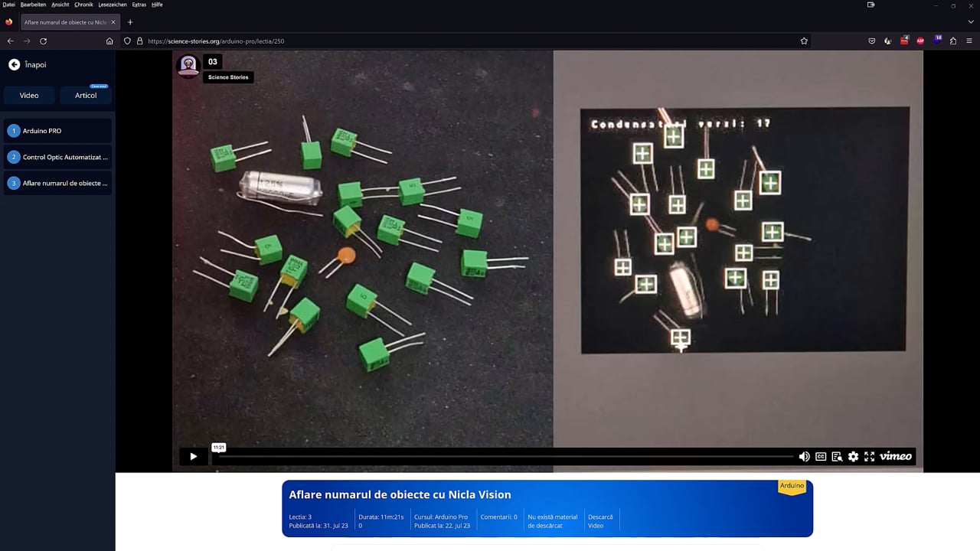Mute the video using the volume icon
The width and height of the screenshot is (980, 551).
click(x=804, y=457)
